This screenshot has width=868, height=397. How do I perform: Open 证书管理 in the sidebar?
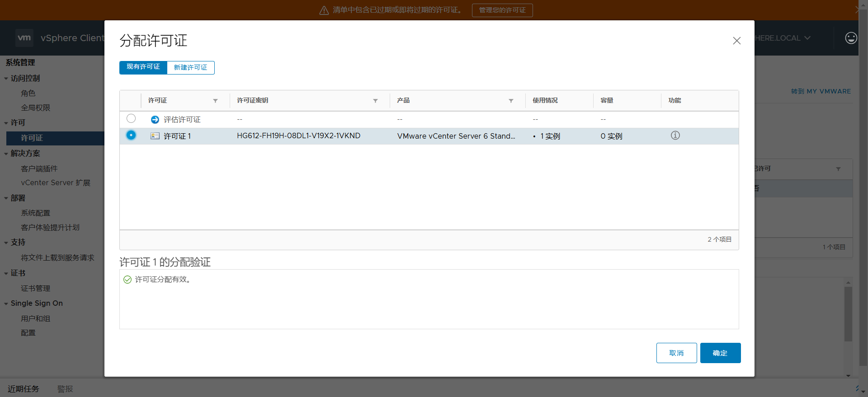click(36, 288)
